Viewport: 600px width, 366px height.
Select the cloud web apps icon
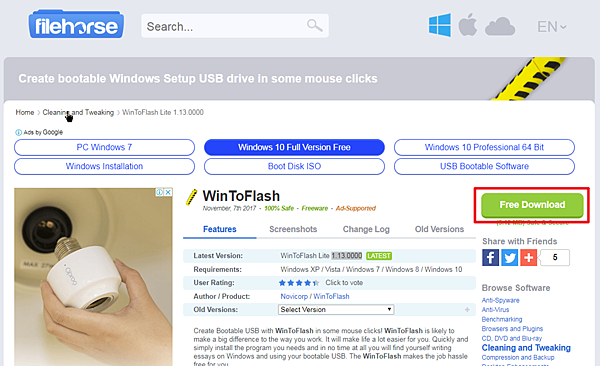pos(500,26)
